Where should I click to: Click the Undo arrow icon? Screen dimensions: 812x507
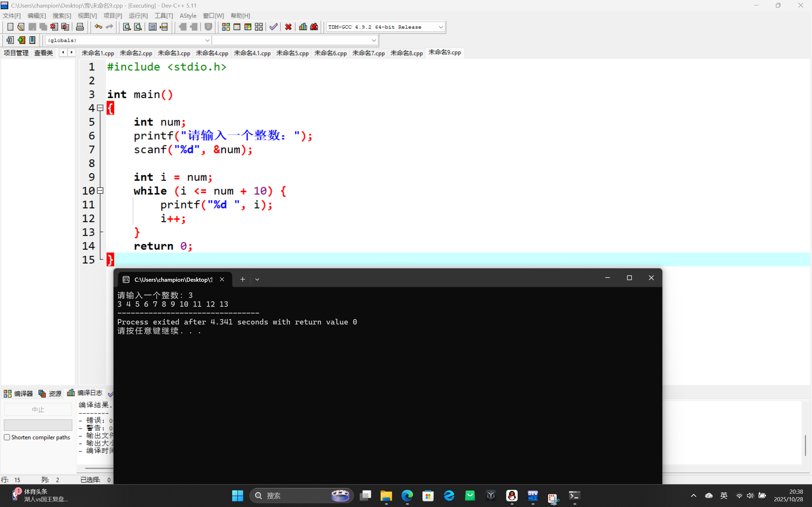coord(98,27)
